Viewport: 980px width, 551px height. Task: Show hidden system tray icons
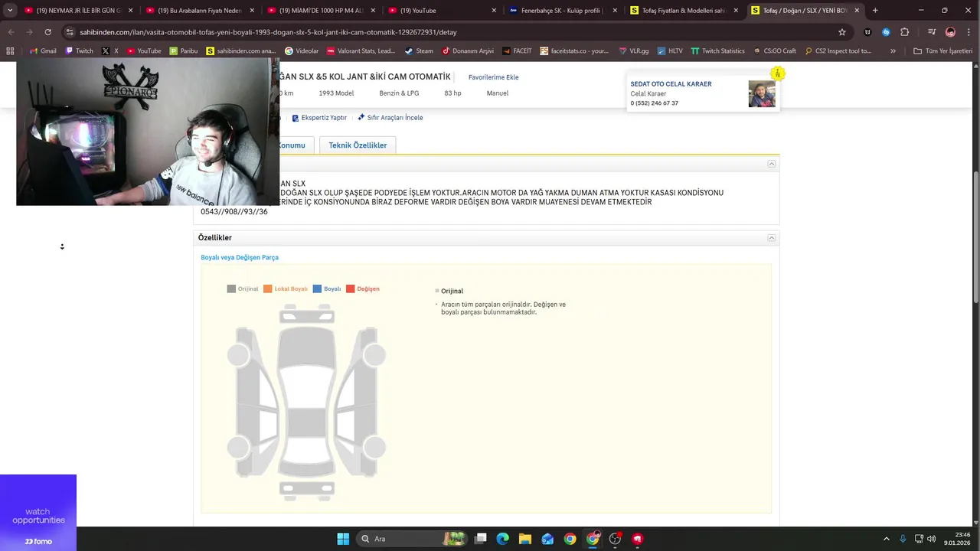(x=887, y=539)
